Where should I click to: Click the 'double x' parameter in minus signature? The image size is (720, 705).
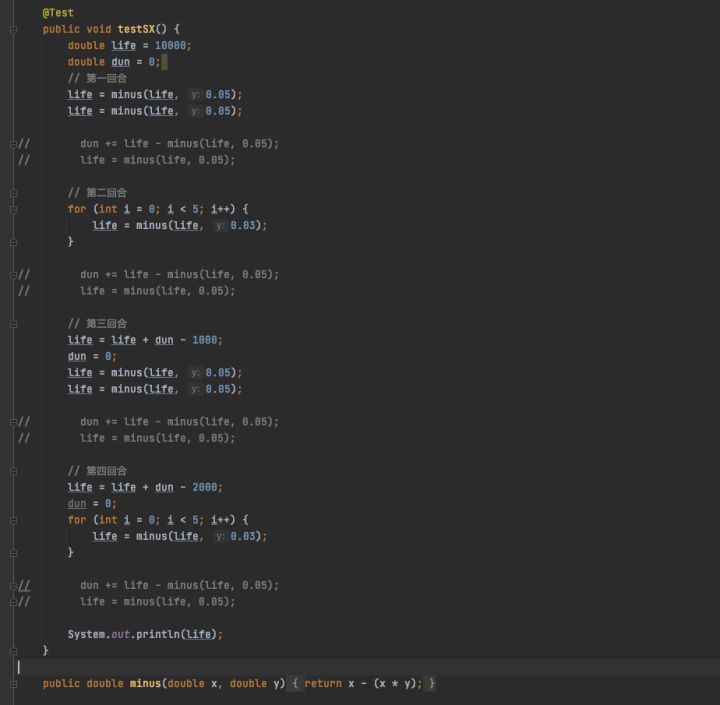point(192,683)
